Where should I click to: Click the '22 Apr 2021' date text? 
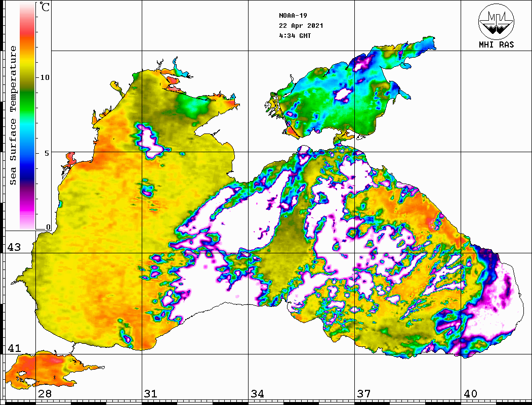coord(301,26)
